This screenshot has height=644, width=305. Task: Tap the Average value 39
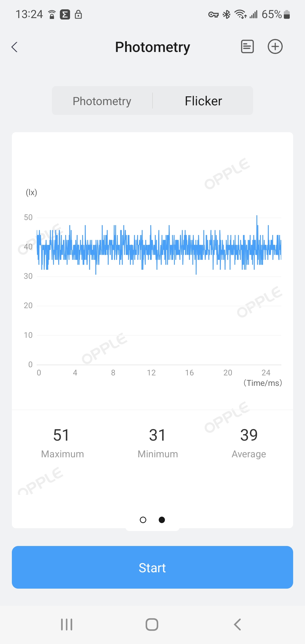point(249,435)
